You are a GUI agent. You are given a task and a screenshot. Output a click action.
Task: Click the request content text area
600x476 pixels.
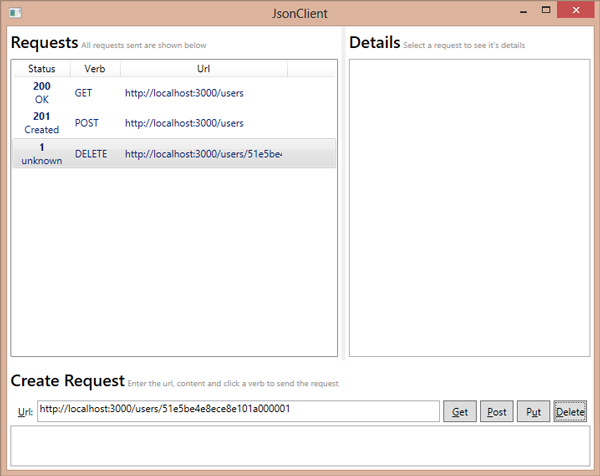(300, 445)
